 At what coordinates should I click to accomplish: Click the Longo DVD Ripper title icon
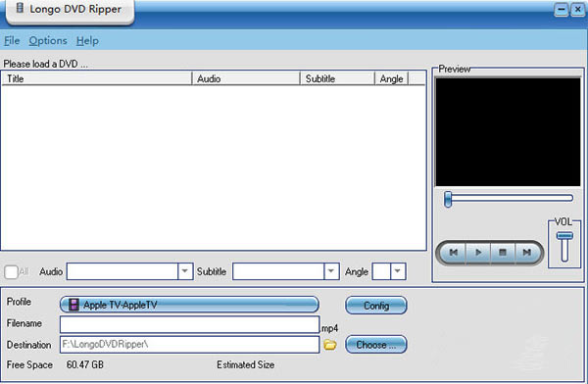tap(20, 8)
